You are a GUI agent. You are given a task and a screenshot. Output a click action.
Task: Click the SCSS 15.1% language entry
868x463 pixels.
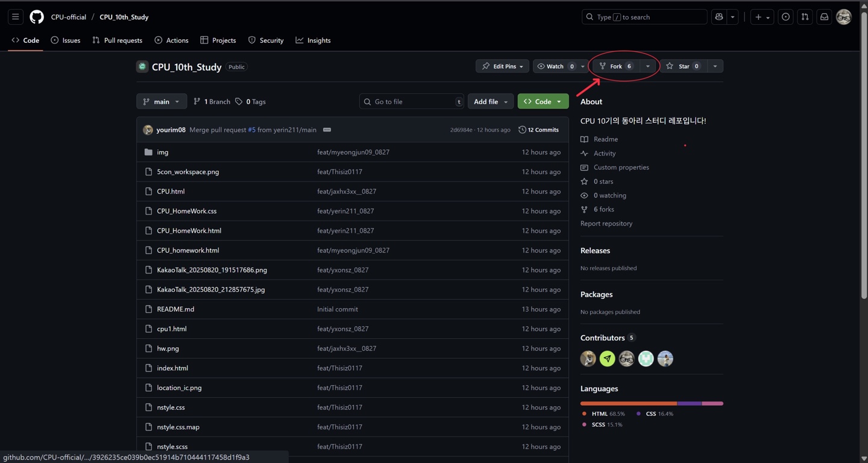coord(602,424)
